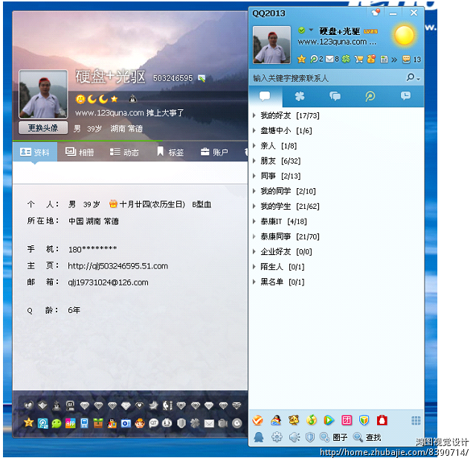
Task: Select the contacts chat-bubble tab in QQ2013
Action: (265, 97)
